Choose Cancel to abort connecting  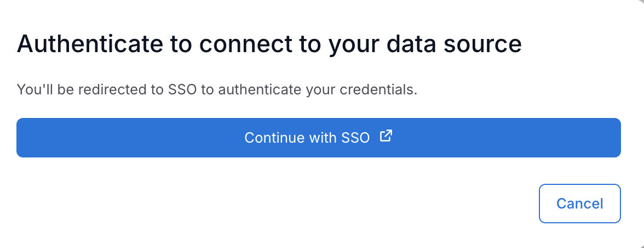[579, 204]
